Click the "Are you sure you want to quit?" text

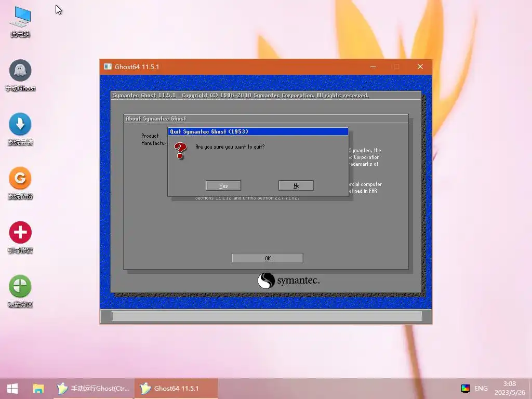230,147
